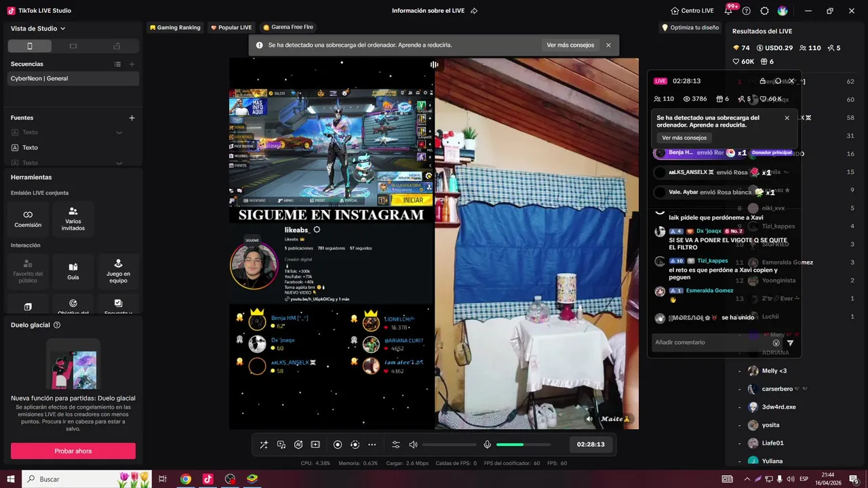Send comment with the arrow icon

click(790, 343)
